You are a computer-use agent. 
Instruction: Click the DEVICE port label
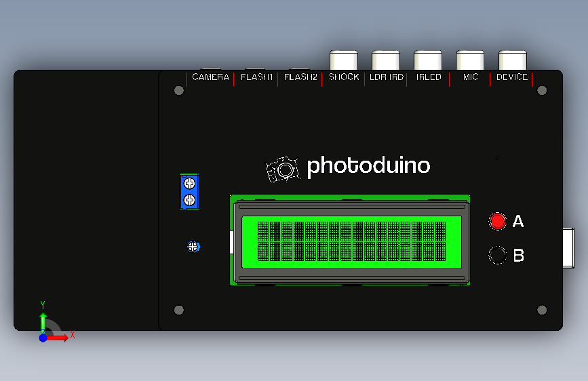tap(512, 77)
